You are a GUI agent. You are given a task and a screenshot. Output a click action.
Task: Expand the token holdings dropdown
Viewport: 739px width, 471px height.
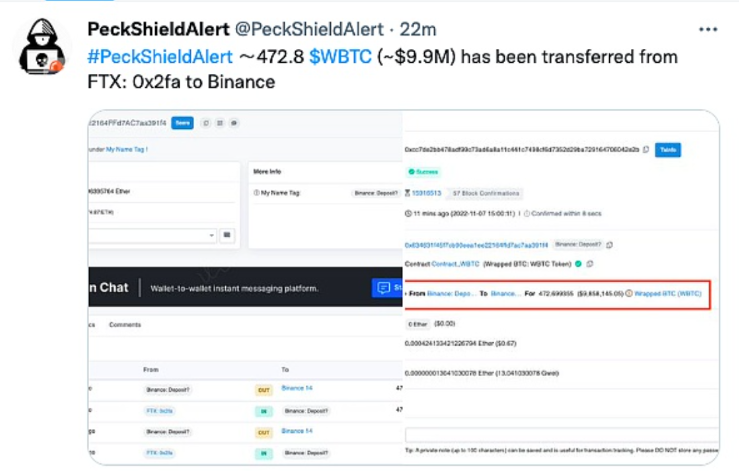click(211, 235)
